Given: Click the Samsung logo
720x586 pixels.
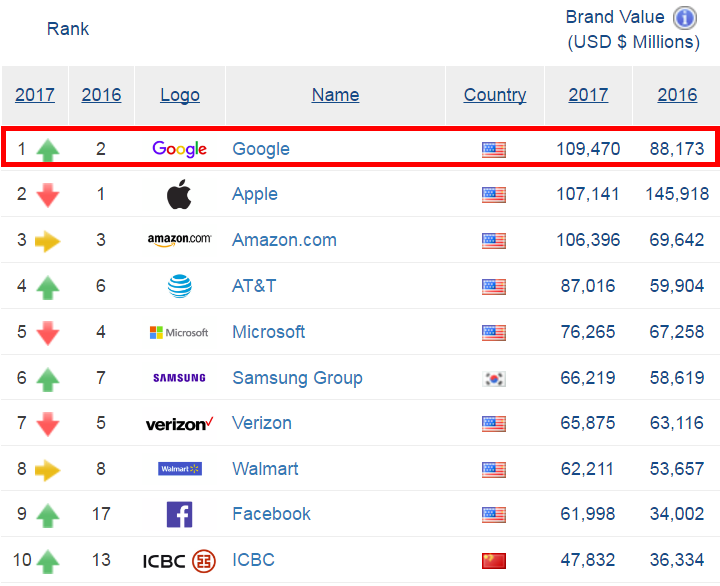Looking at the screenshot, I should tap(180, 378).
